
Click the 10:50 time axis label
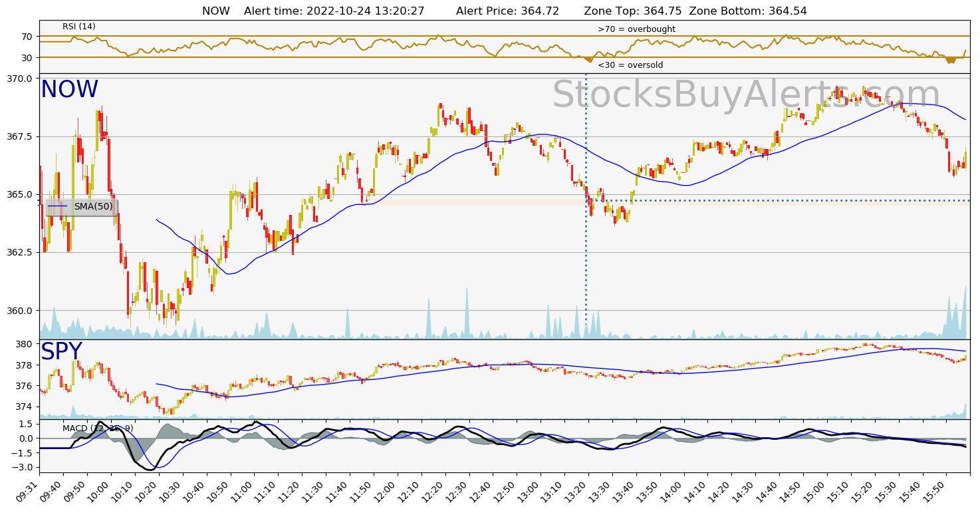tap(217, 492)
